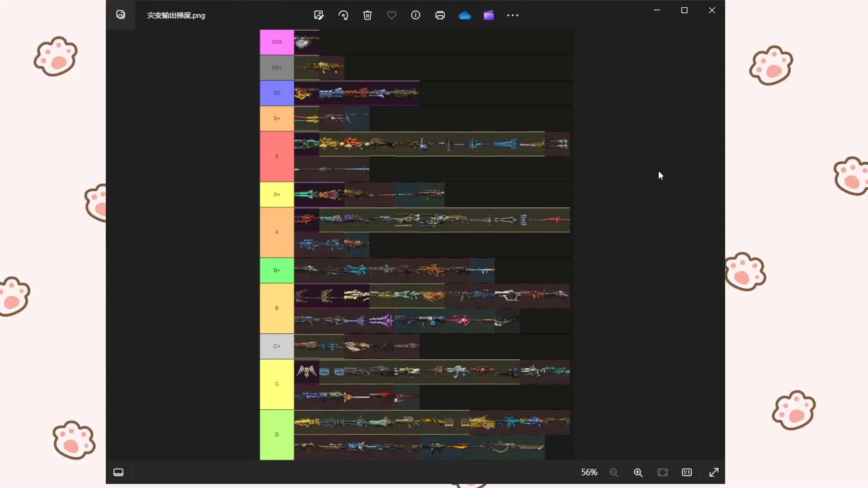Screen dimensions: 868x488
Task: Open file info panel icon
Action: click(x=415, y=15)
